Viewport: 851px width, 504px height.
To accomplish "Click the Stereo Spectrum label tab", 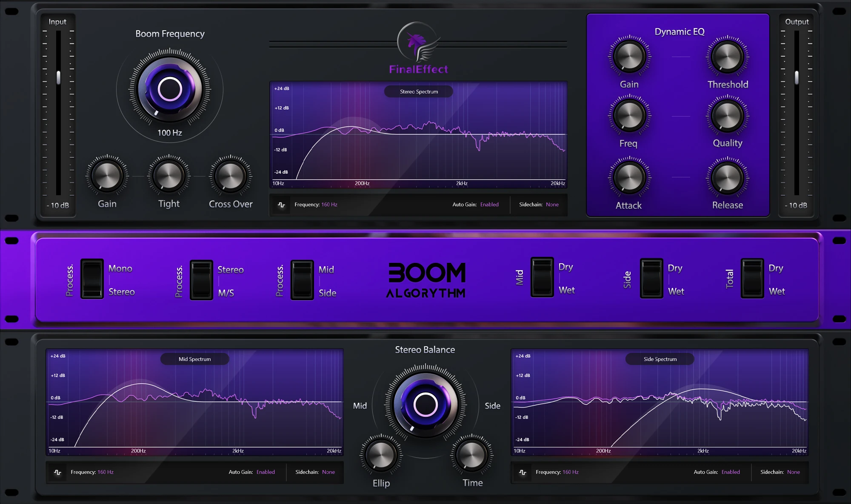I will 419,91.
